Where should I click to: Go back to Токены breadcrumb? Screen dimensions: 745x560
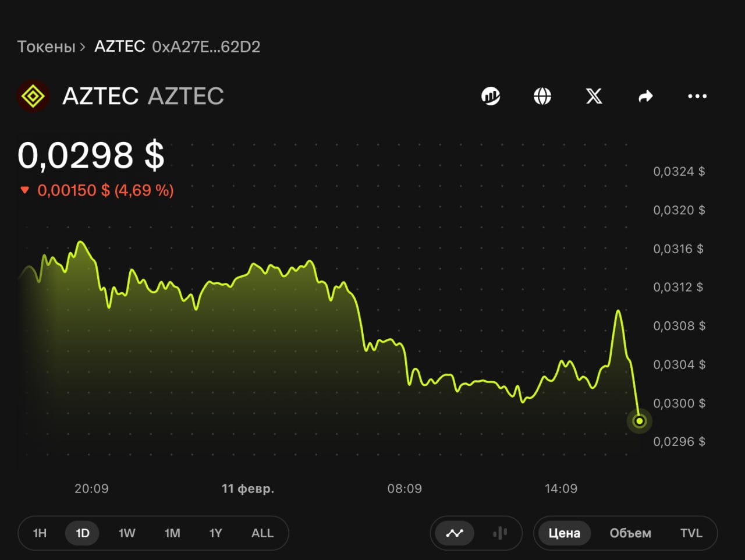(47, 47)
